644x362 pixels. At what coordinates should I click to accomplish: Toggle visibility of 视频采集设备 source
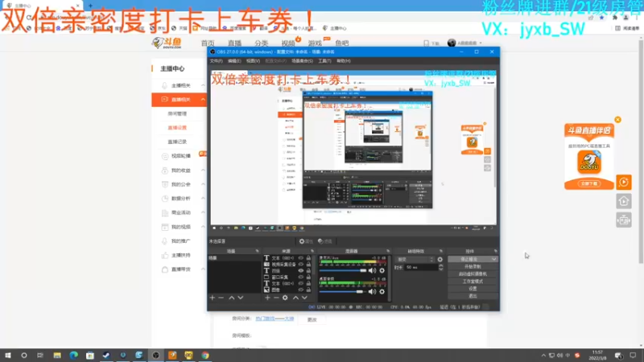click(x=300, y=265)
